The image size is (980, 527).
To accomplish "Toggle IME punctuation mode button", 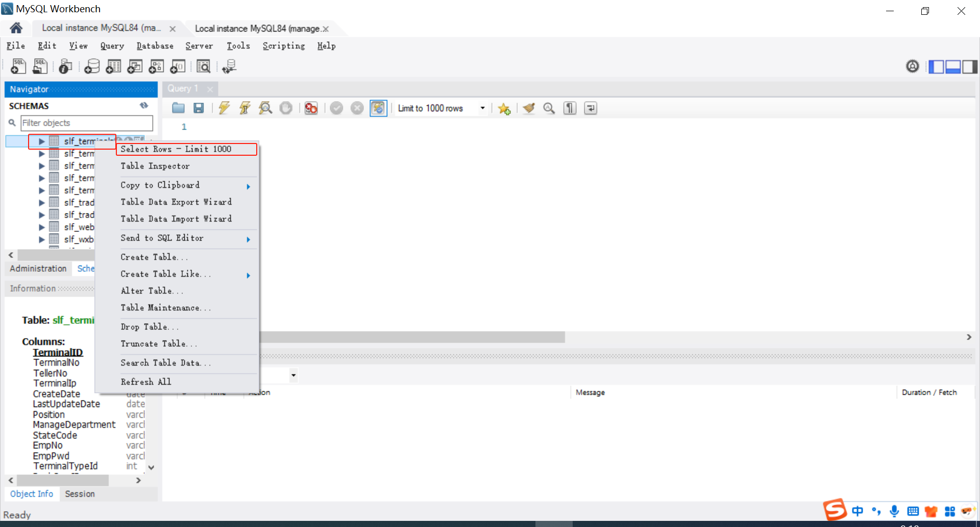I will coord(876,511).
